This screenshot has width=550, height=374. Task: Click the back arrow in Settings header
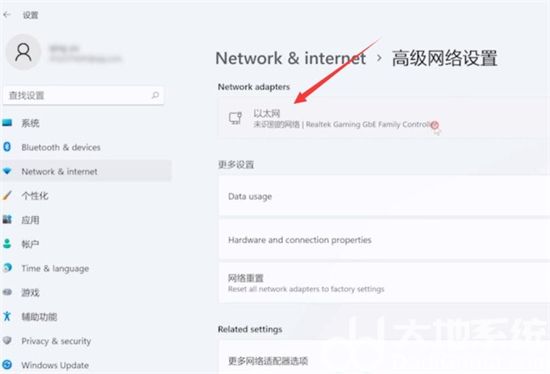pyautogui.click(x=7, y=15)
